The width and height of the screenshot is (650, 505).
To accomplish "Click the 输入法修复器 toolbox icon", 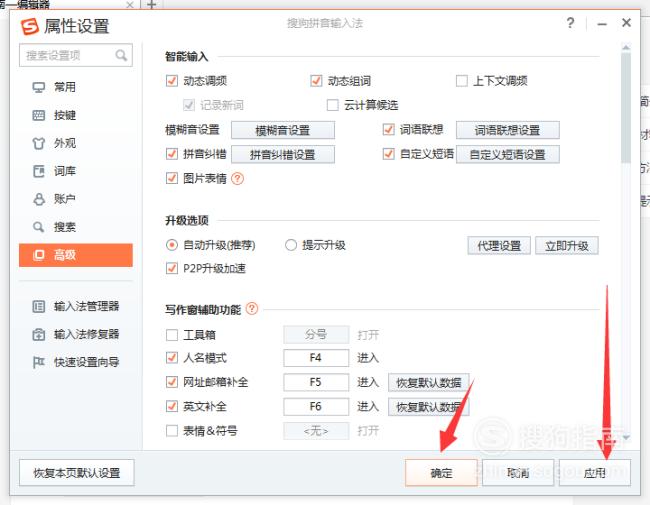I will (x=39, y=335).
